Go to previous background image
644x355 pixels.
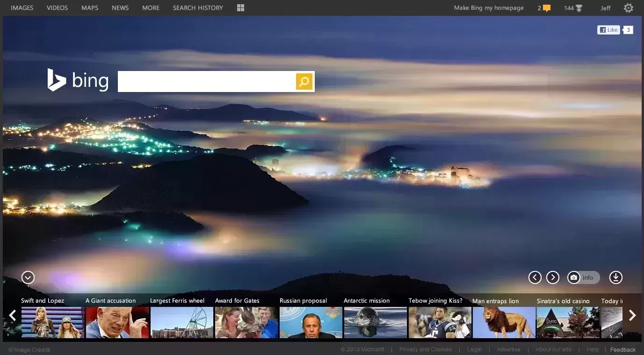pyautogui.click(x=535, y=277)
